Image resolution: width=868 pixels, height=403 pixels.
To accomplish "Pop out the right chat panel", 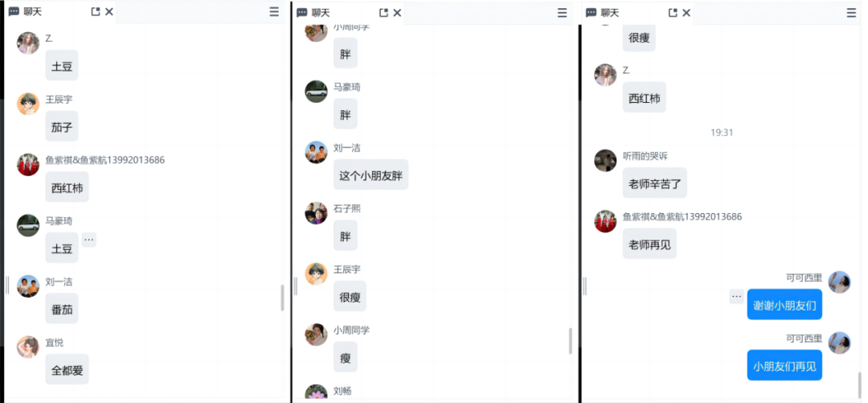I will pyautogui.click(x=673, y=12).
